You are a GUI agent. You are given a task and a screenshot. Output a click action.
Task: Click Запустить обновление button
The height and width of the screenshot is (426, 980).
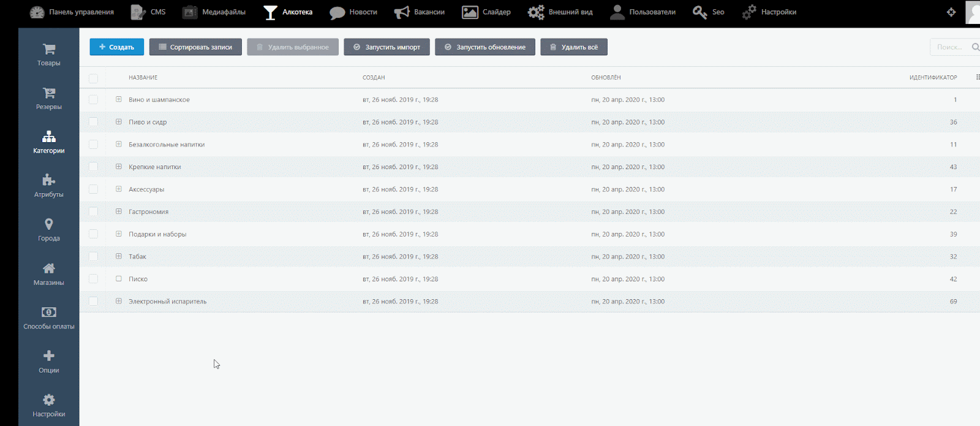(x=485, y=47)
